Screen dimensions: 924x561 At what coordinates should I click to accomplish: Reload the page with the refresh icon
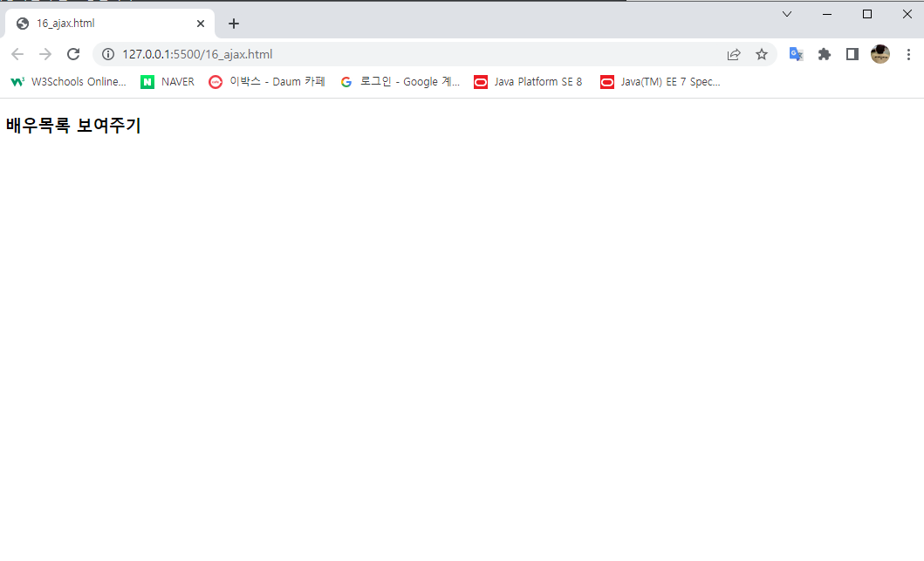pos(73,54)
